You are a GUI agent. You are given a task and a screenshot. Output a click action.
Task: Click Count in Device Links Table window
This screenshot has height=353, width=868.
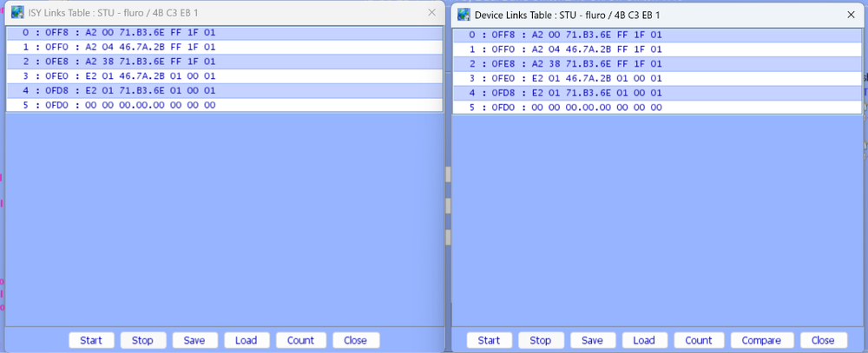tap(699, 340)
